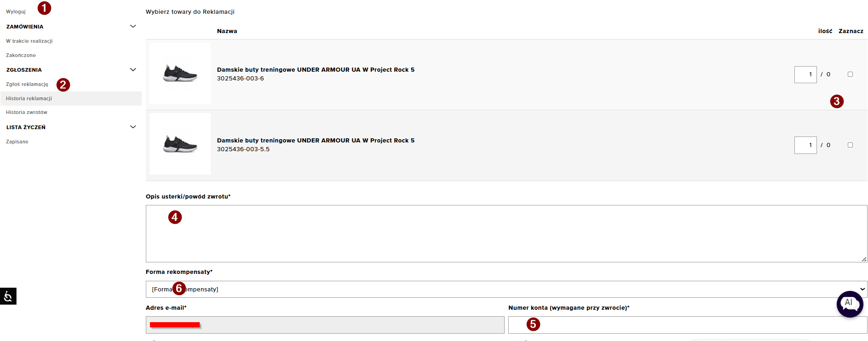Image resolution: width=868 pixels, height=341 pixels.
Task: Collapse the ZGŁOSZENIA section chevron
Action: click(x=133, y=70)
